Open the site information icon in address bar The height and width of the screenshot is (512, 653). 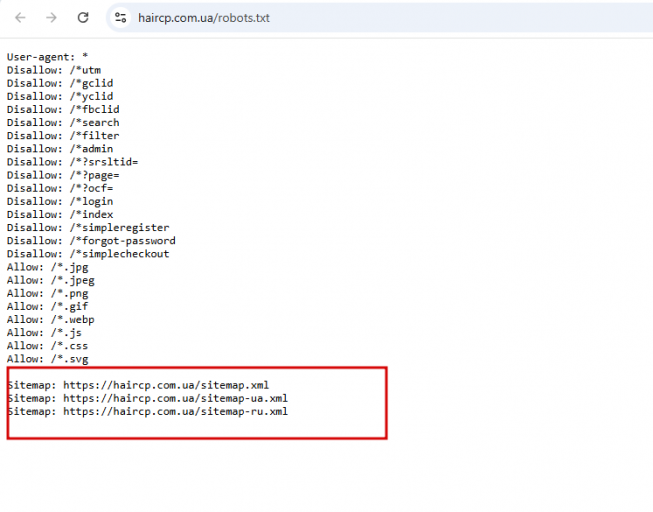(x=120, y=17)
